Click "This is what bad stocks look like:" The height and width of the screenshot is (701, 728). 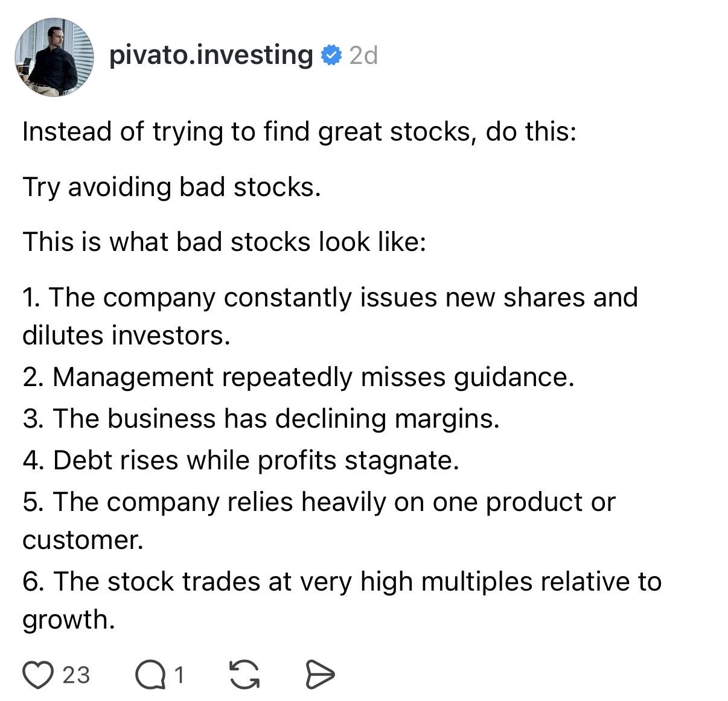click(x=224, y=242)
